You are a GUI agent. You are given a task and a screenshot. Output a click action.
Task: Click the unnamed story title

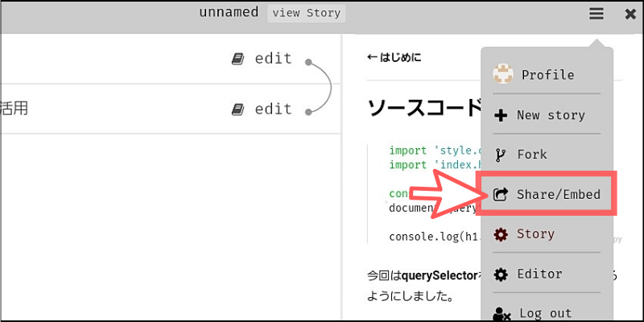(x=229, y=12)
